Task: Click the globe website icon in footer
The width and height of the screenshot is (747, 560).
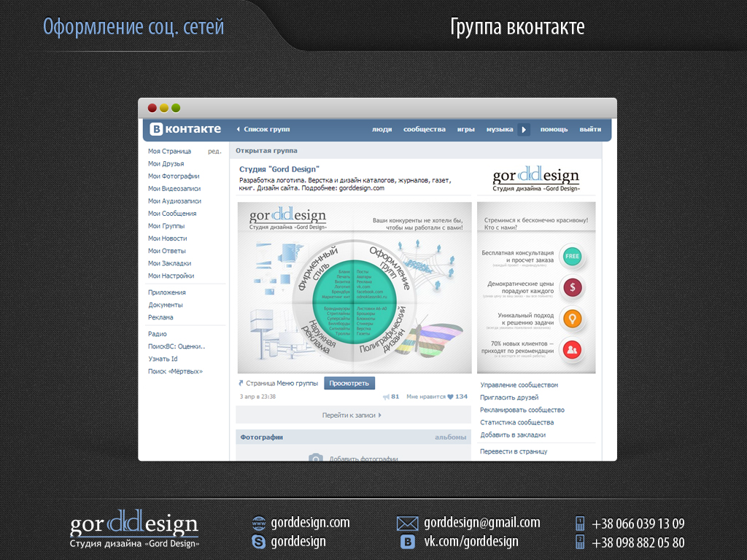Action: click(259, 523)
